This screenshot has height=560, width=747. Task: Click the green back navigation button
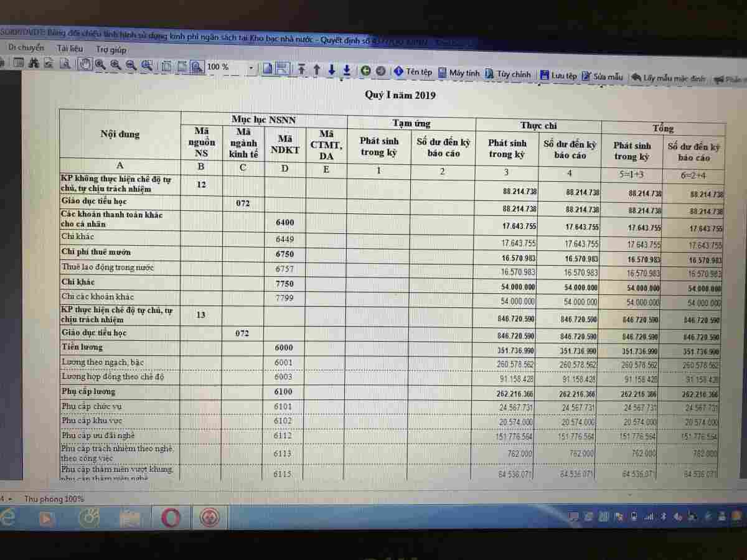[366, 71]
